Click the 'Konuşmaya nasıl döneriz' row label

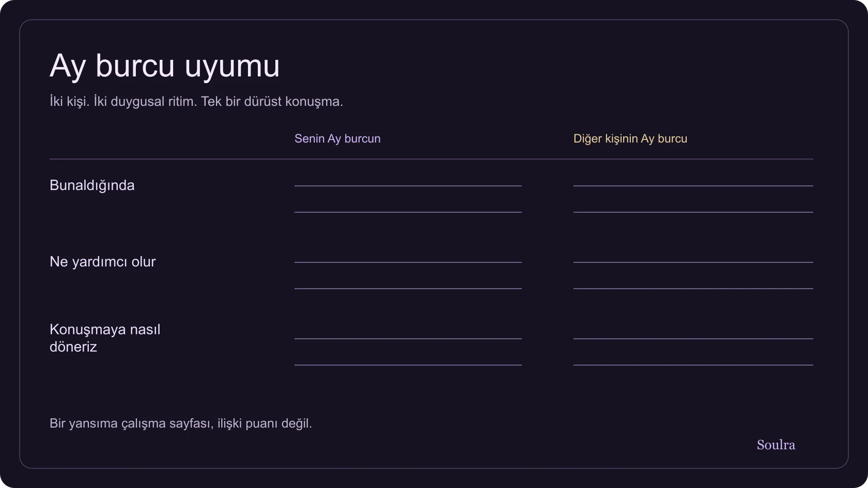point(105,338)
